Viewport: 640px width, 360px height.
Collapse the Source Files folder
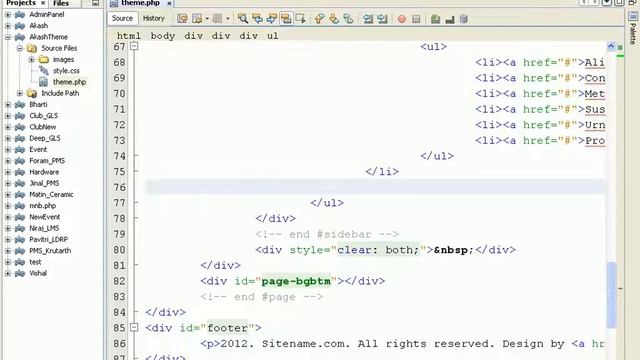20,48
